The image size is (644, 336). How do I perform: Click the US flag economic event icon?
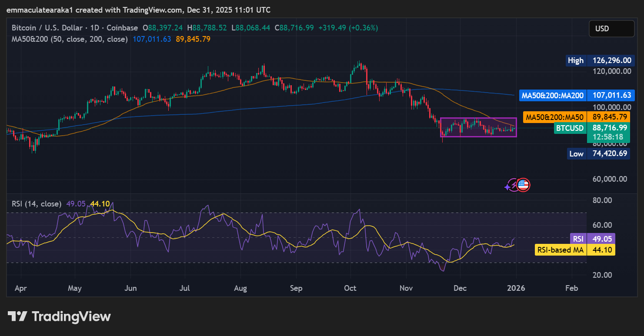524,185
